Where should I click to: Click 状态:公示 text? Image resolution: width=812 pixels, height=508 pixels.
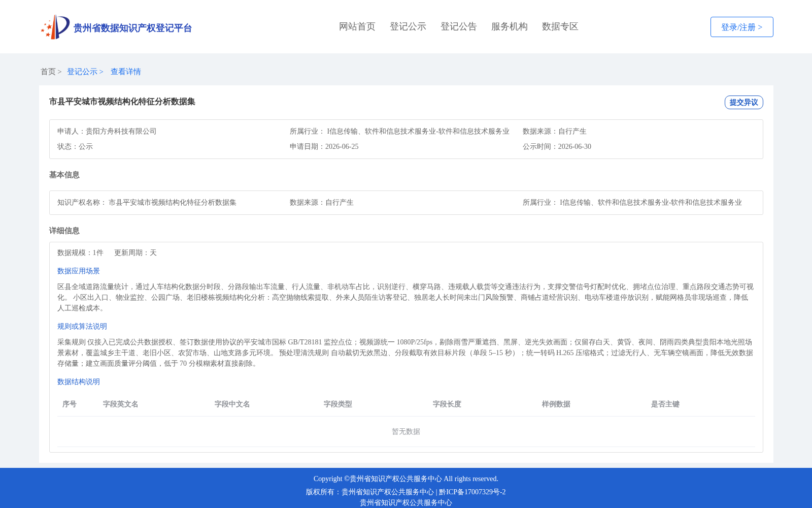[75, 146]
